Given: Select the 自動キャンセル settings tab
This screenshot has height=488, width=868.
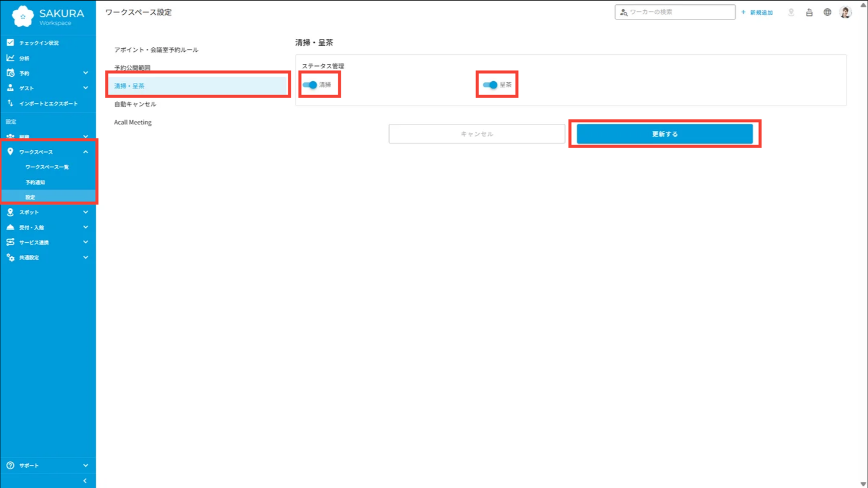Looking at the screenshot, I should tap(135, 104).
